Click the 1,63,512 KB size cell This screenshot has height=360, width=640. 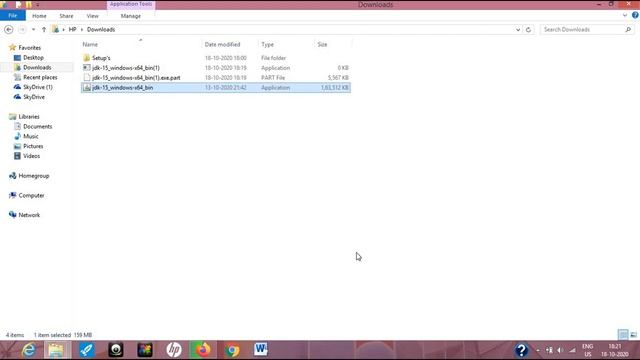point(334,88)
